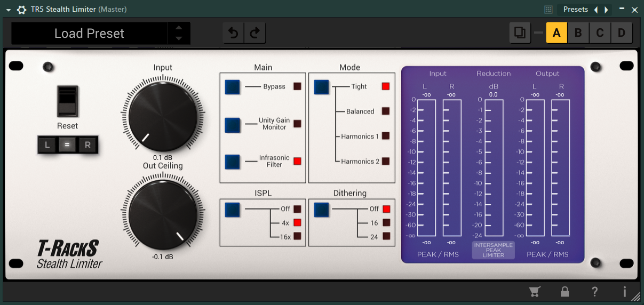Flip the Reset switch
644x305 pixels.
68,101
